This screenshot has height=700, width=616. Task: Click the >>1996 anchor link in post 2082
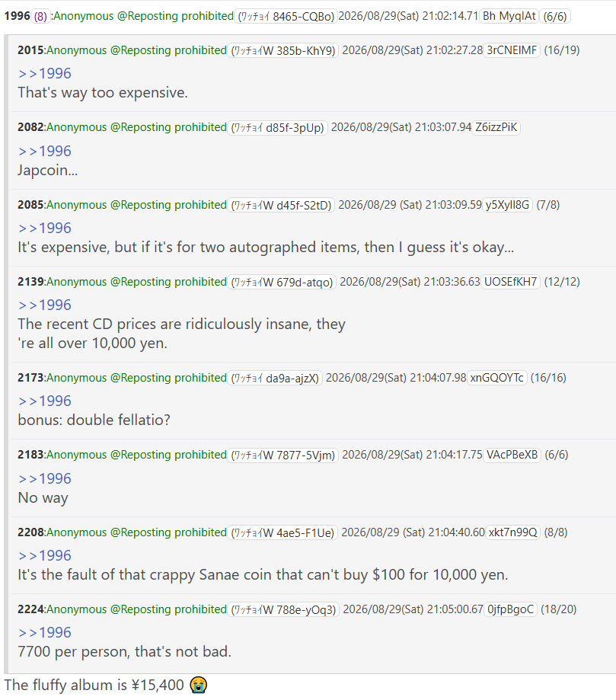point(45,151)
